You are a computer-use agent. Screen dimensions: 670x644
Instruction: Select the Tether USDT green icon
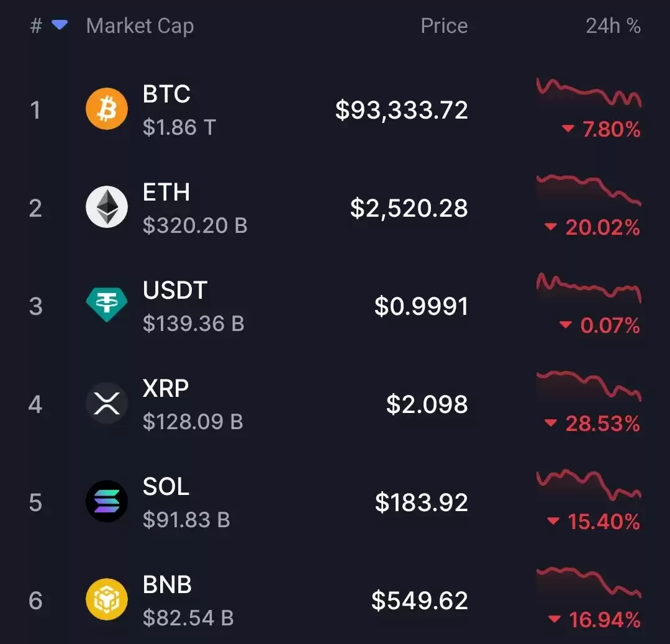coord(107,304)
